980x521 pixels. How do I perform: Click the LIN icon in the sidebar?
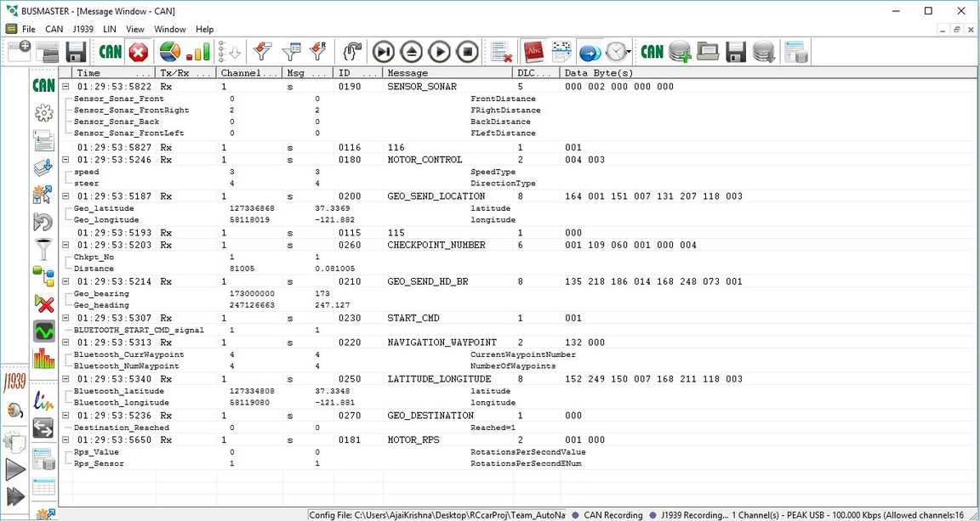point(43,401)
